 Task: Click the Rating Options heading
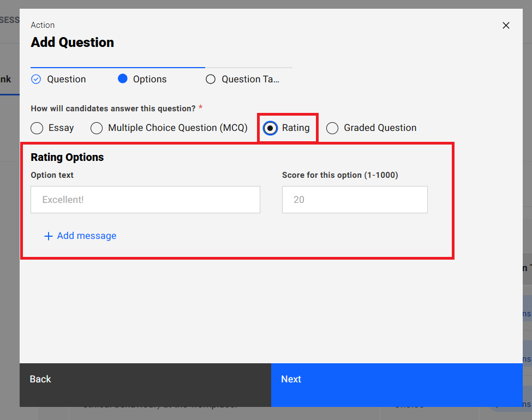(67, 157)
